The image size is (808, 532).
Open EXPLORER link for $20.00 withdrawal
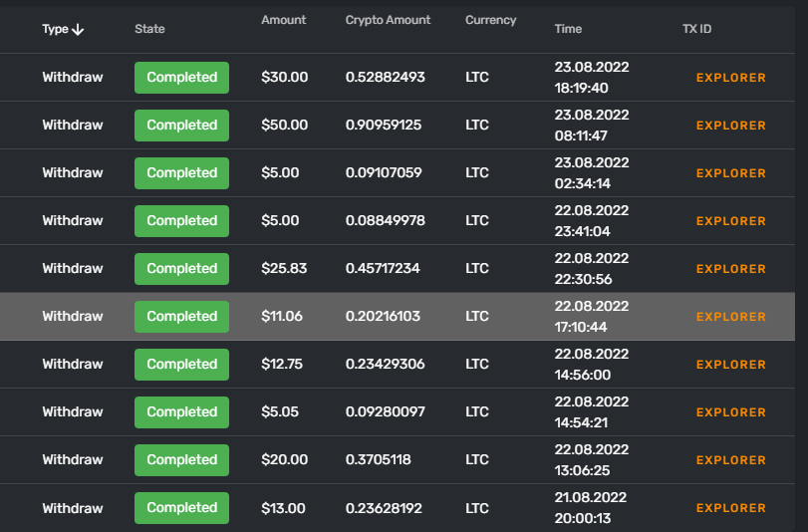[730, 460]
